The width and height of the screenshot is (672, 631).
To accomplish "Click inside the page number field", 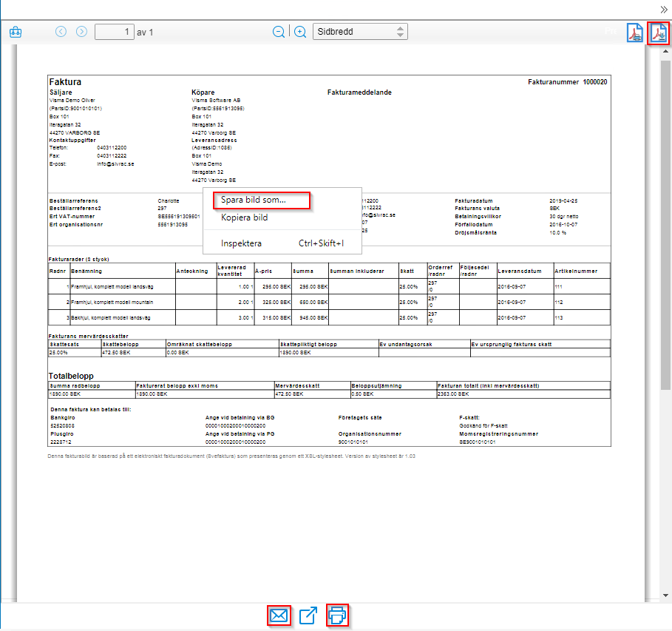I will (x=115, y=32).
